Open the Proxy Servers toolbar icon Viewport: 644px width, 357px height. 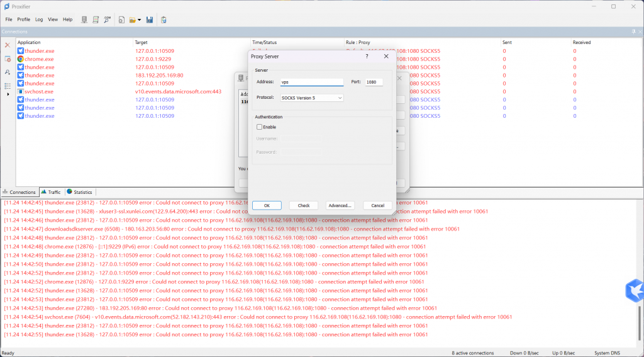click(x=84, y=20)
